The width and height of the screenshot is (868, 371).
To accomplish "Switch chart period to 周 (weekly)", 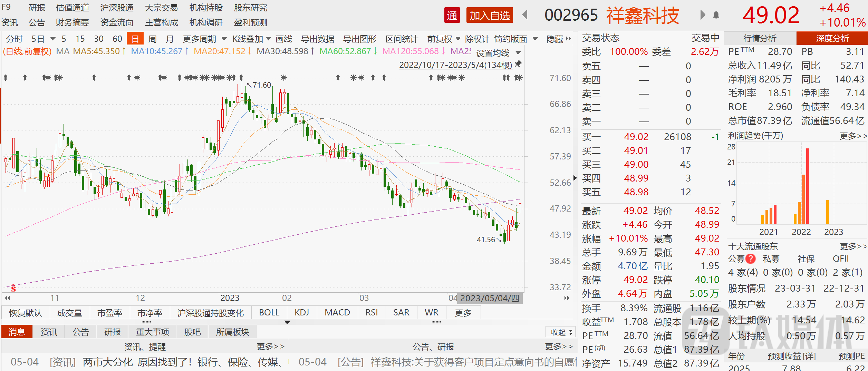I will tap(152, 39).
